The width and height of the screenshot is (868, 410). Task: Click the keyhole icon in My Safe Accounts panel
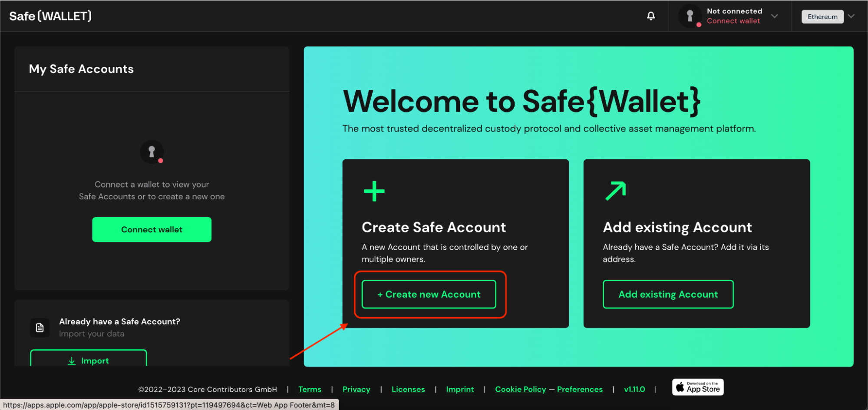[152, 152]
